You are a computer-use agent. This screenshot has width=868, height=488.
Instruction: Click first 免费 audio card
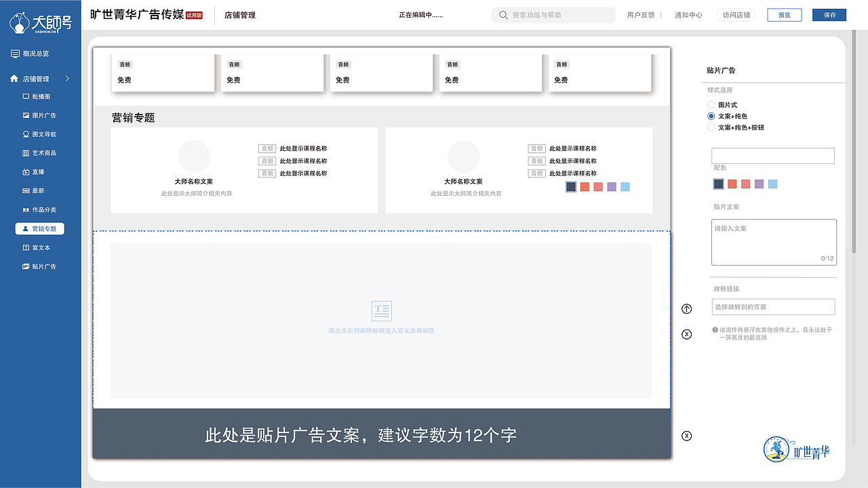tap(163, 73)
